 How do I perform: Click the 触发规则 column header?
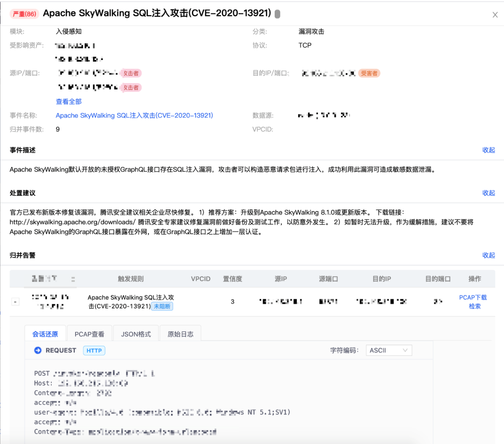[131, 279]
